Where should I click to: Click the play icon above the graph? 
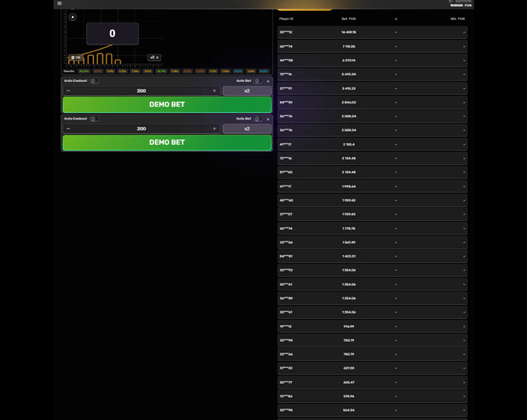(73, 17)
